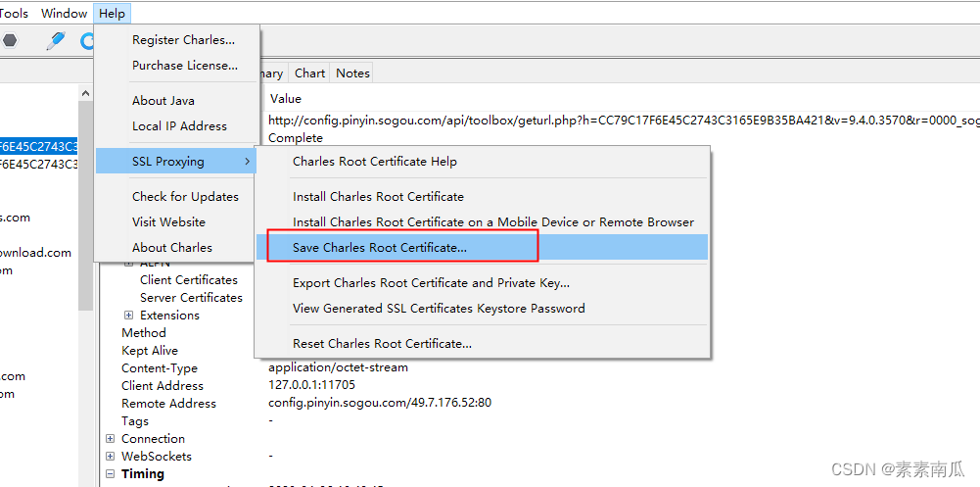Switch to the Notes tab
980x487 pixels.
tap(352, 73)
